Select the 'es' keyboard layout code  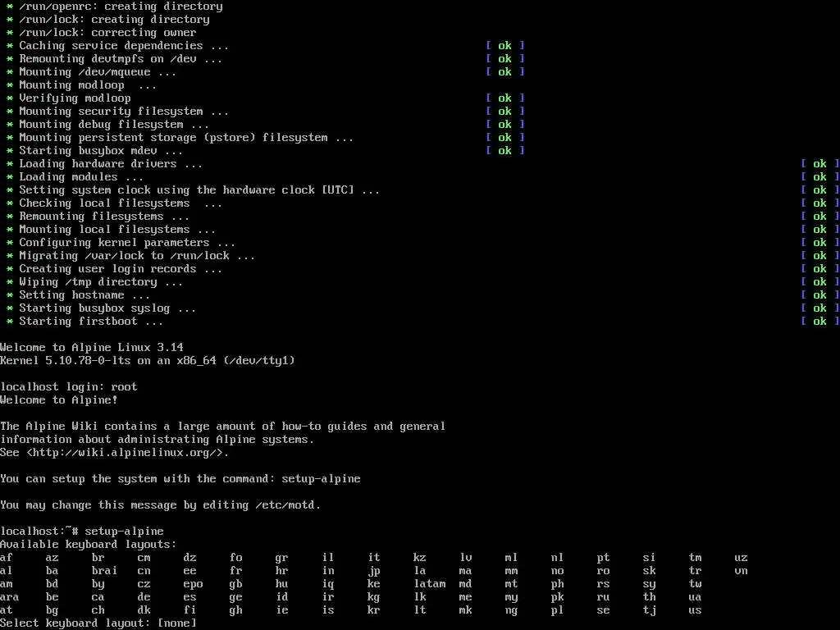coord(189,597)
